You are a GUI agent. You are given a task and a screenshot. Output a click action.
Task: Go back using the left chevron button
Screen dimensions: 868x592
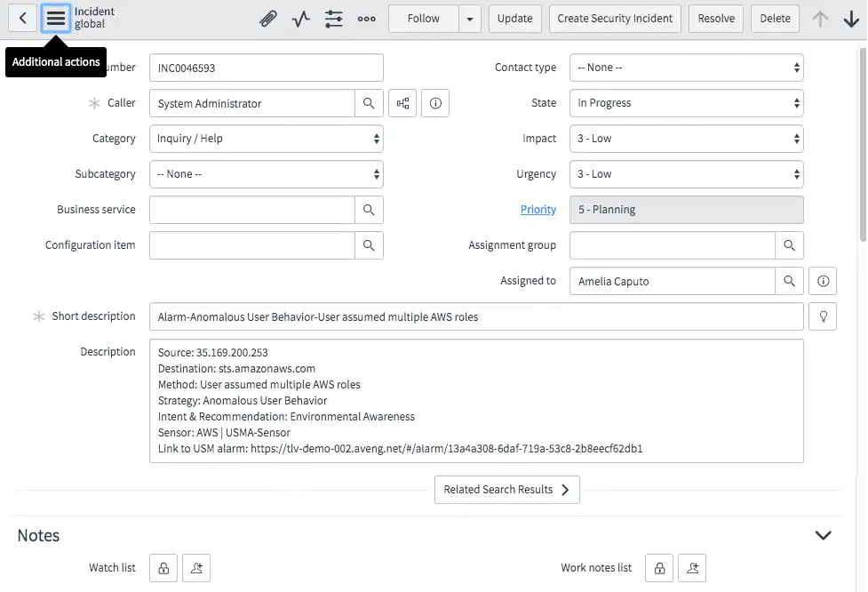(x=23, y=19)
